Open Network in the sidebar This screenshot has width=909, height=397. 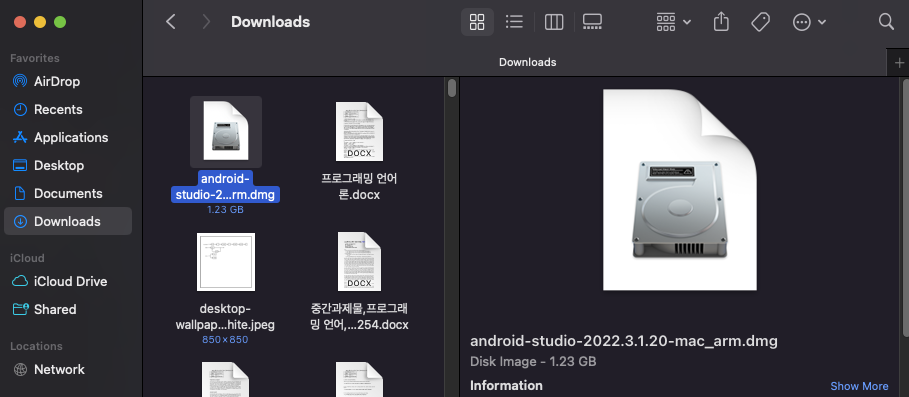(68, 369)
